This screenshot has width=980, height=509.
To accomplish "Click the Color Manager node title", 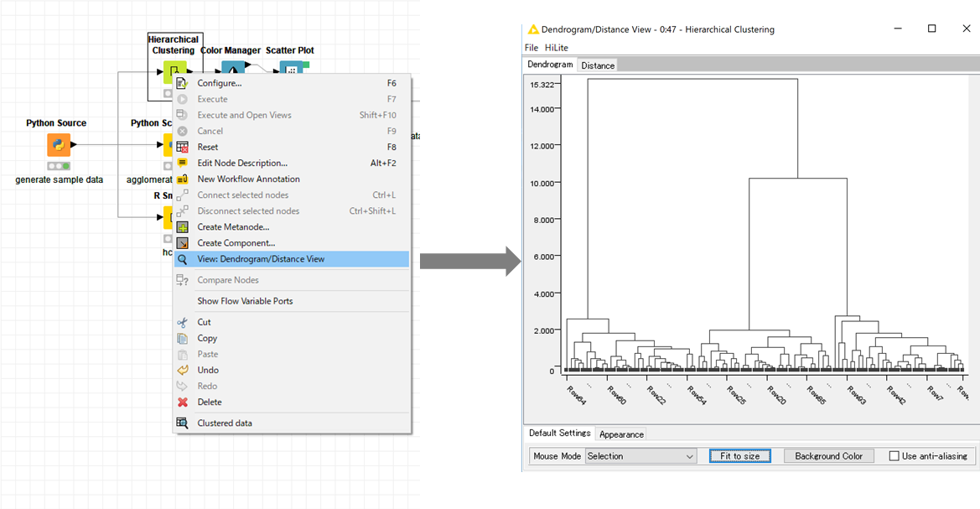I will tap(231, 50).
